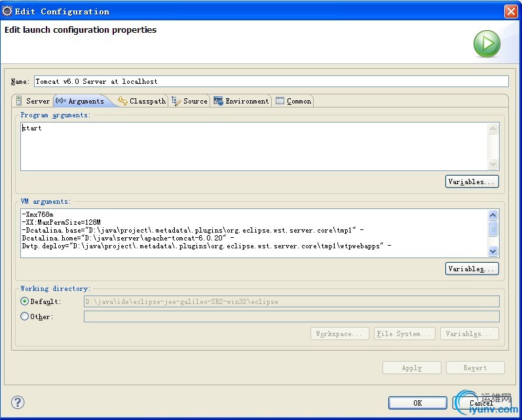Click the Arguments (x)= tab icon

[61, 101]
